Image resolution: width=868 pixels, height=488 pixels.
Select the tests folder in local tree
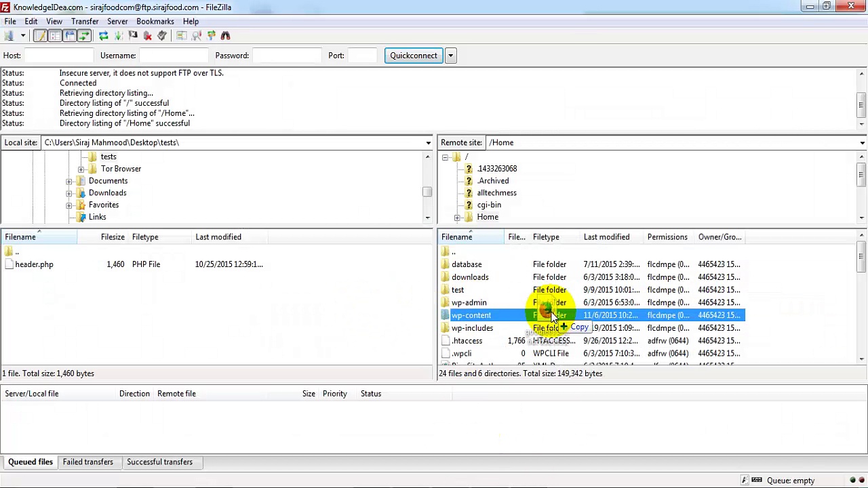point(108,157)
